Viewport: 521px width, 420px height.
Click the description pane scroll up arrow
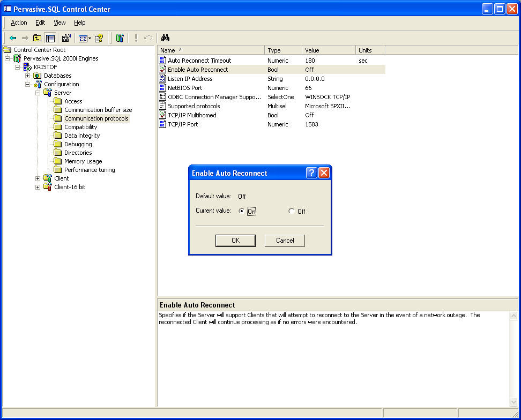(x=513, y=316)
